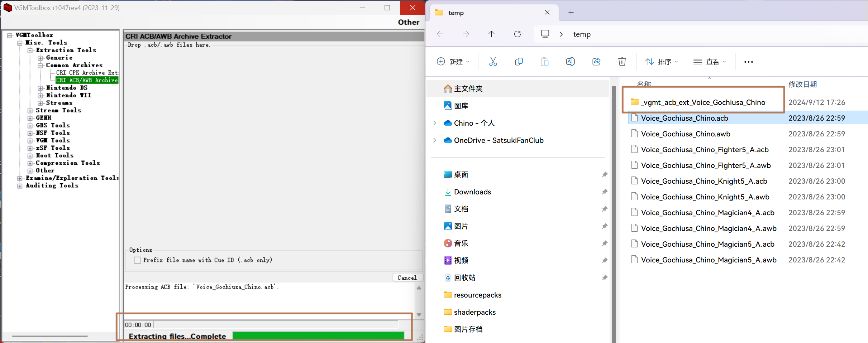The height and width of the screenshot is (343, 868).
Task: Click the Cancel button in VGMToolbox
Action: pos(407,277)
